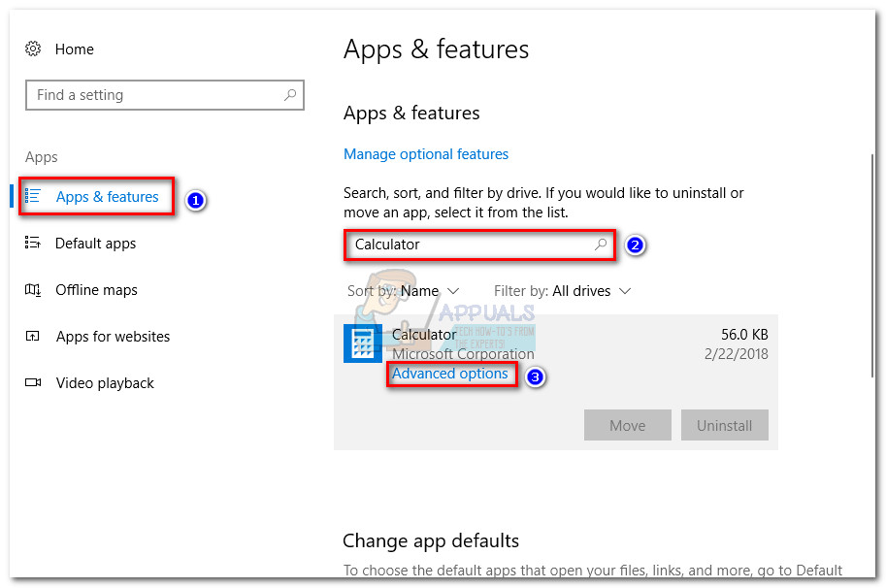Viewport: 886px width, 588px height.
Task: Click the Calculator app icon
Action: tap(363, 343)
